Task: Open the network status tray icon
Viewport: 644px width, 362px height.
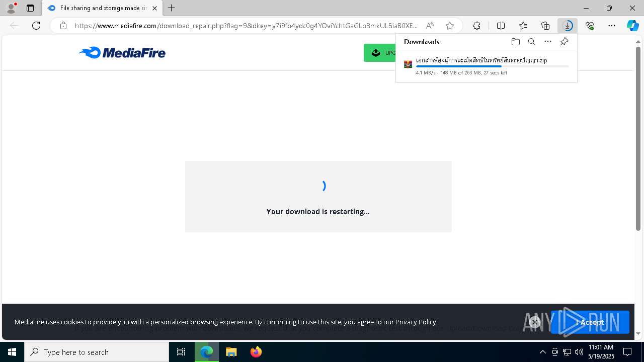Action: pyautogui.click(x=567, y=352)
